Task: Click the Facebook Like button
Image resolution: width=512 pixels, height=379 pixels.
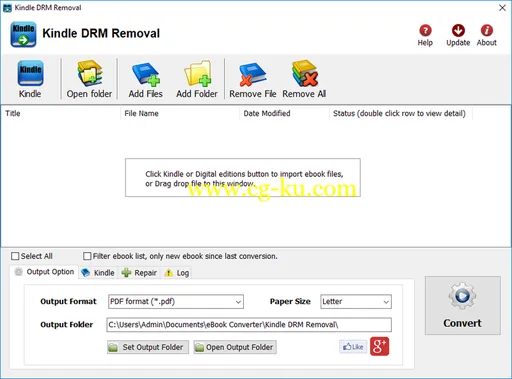Action: [x=353, y=347]
